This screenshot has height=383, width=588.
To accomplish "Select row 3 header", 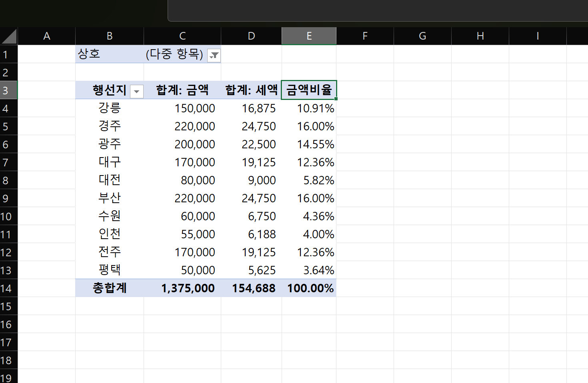I will pyautogui.click(x=8, y=90).
